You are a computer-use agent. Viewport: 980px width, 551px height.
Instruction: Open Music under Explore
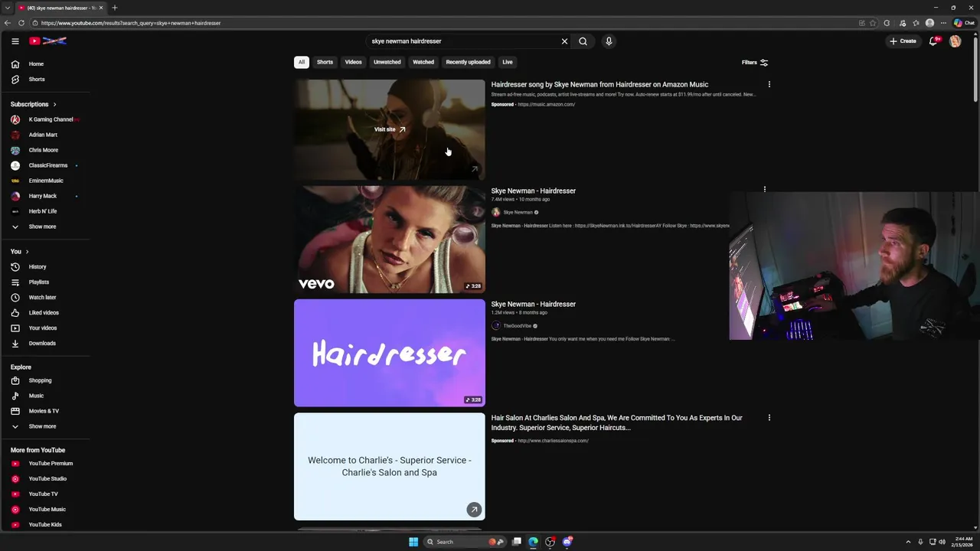click(x=46, y=396)
